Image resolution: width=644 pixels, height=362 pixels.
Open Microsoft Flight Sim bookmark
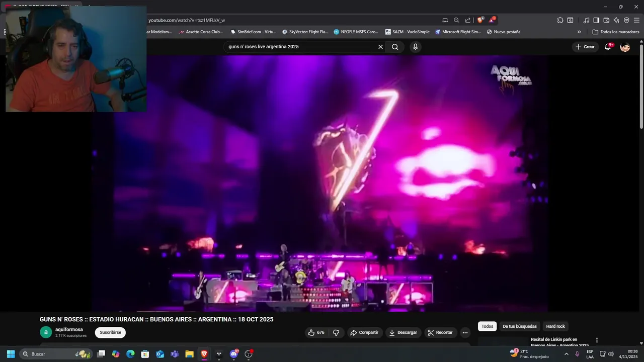point(458,32)
